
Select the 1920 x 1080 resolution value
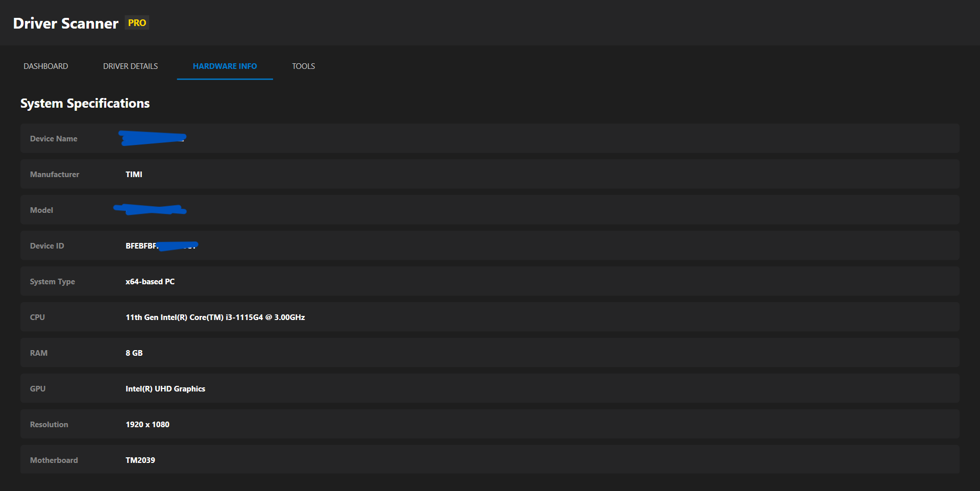pyautogui.click(x=148, y=425)
